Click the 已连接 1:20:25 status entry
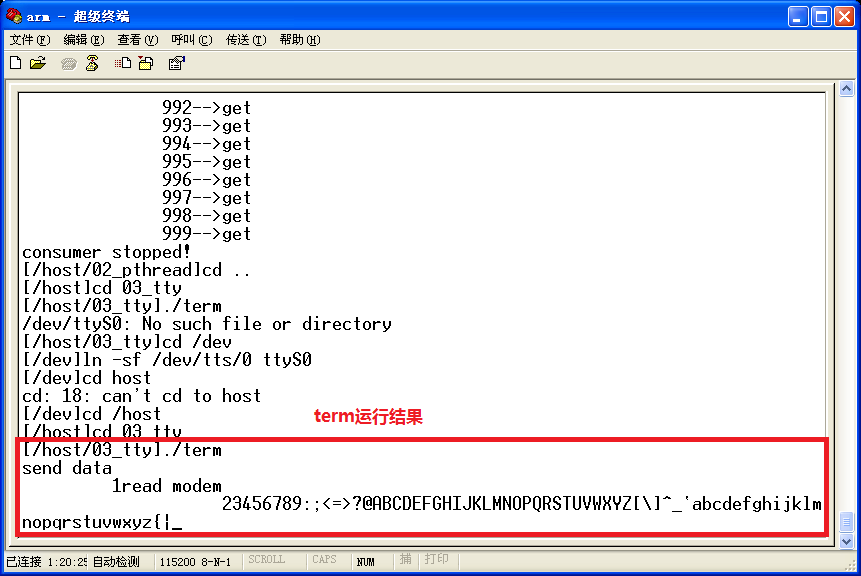Image resolution: width=861 pixels, height=576 pixels. click(46, 562)
